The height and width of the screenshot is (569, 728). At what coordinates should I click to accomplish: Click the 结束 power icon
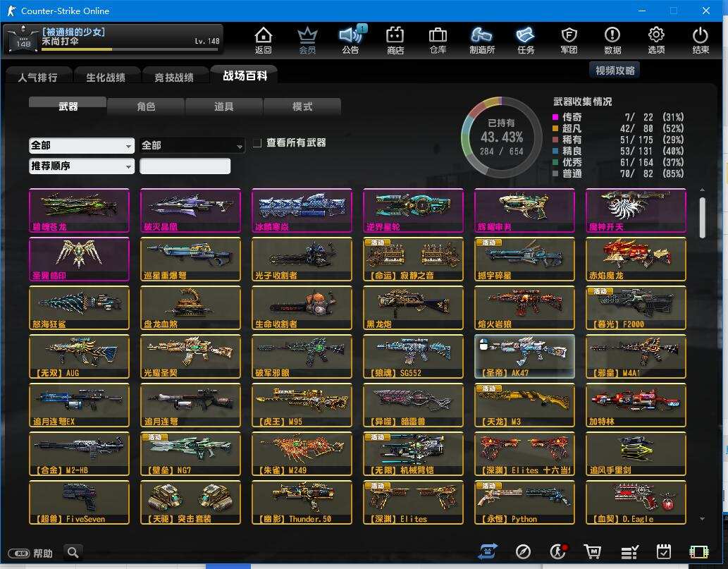(700, 40)
